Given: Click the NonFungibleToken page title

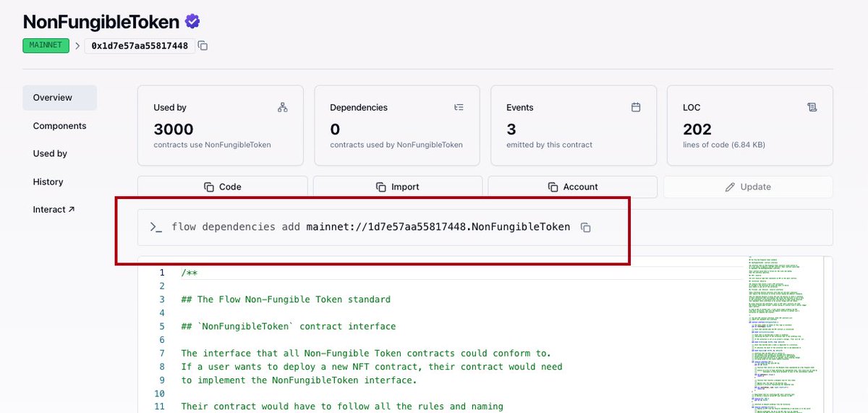Looking at the screenshot, I should click(102, 21).
